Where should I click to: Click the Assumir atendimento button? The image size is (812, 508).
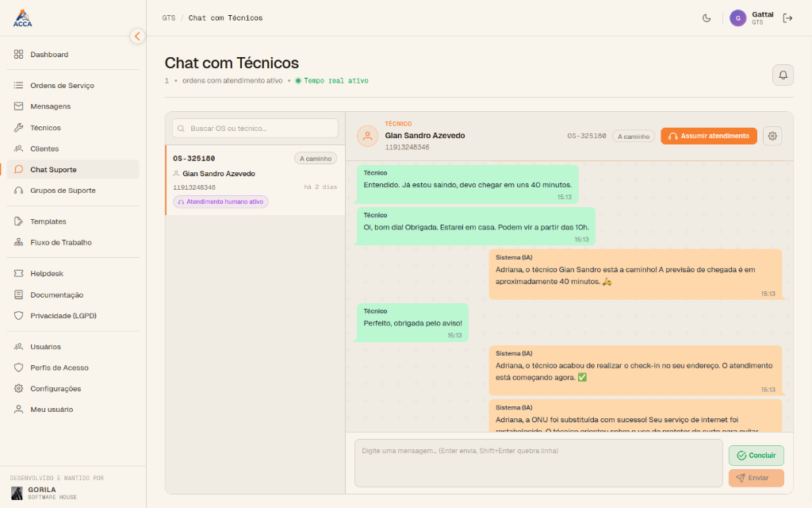tap(708, 136)
